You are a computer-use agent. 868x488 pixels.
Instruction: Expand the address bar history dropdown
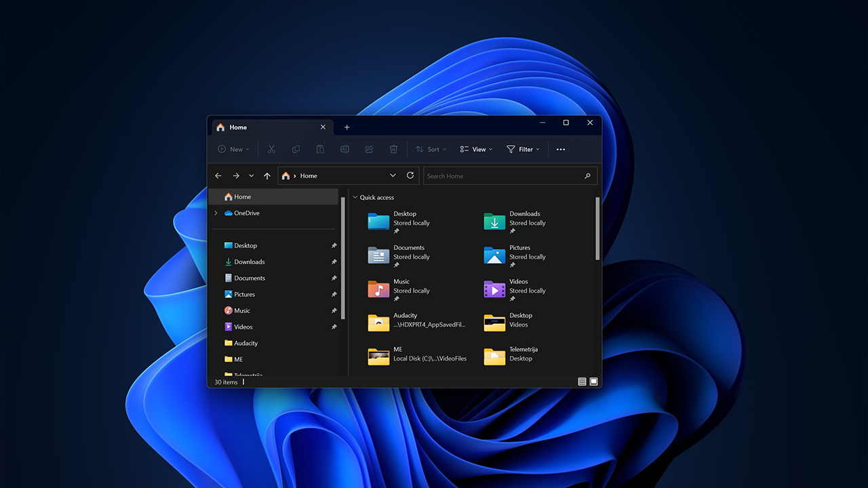[x=393, y=176]
